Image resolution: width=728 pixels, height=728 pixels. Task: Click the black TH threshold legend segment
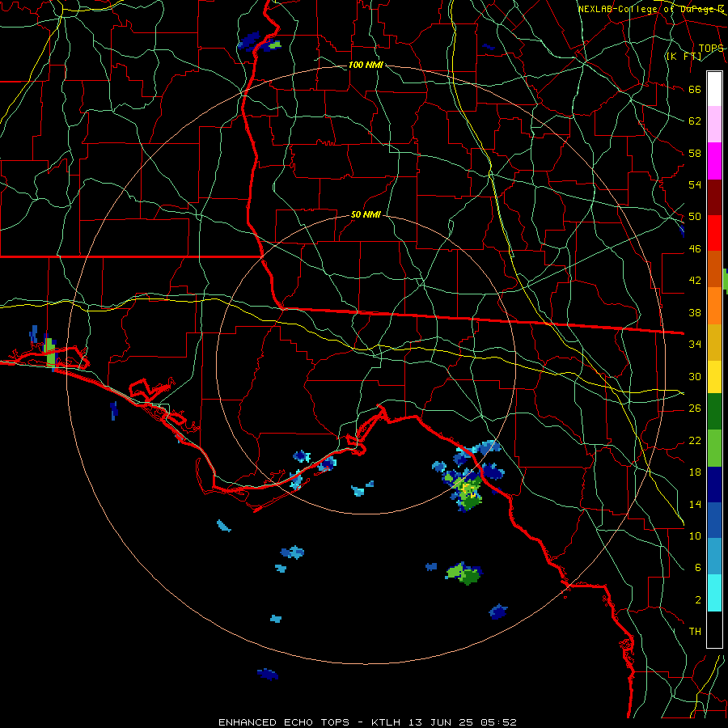tap(714, 629)
